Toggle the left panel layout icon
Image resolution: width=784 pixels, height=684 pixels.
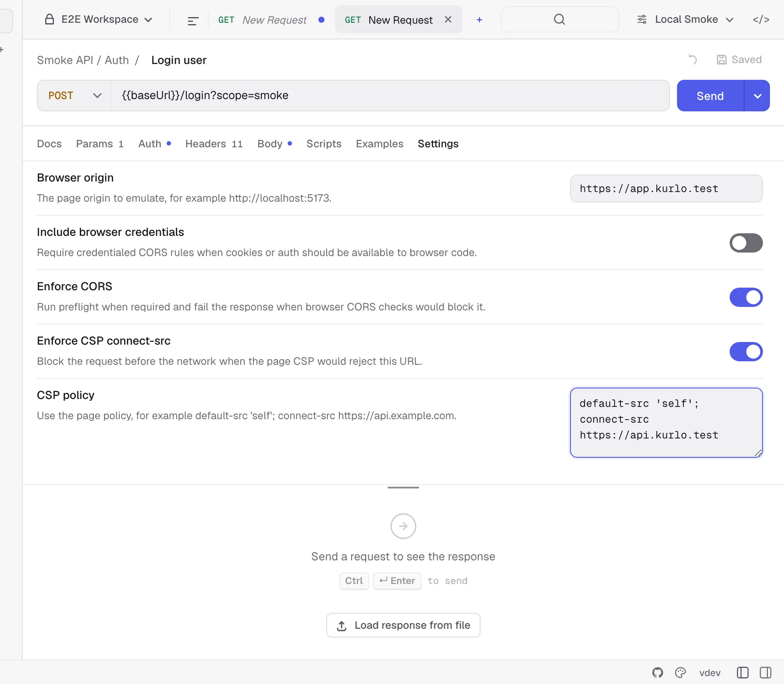coord(743,673)
